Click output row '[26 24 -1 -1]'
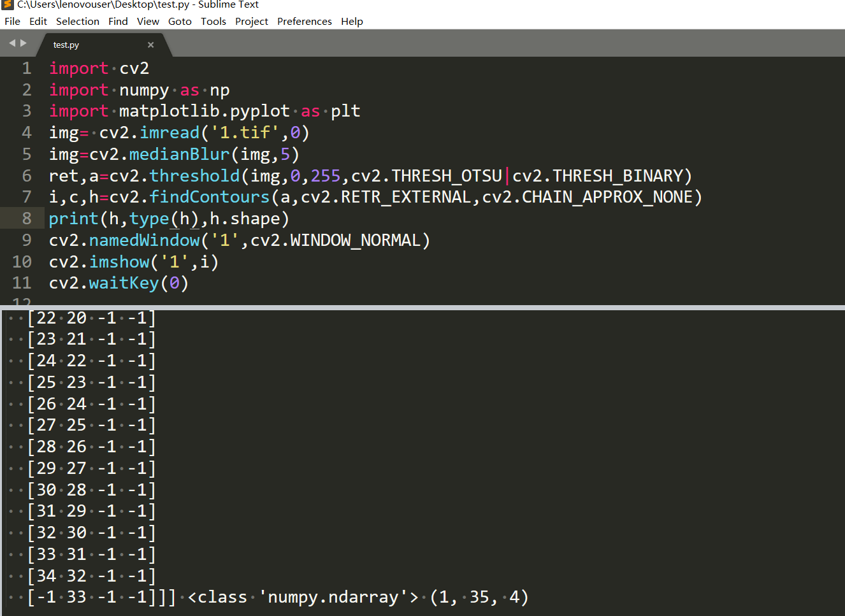Screen dimensions: 845x616 91,404
